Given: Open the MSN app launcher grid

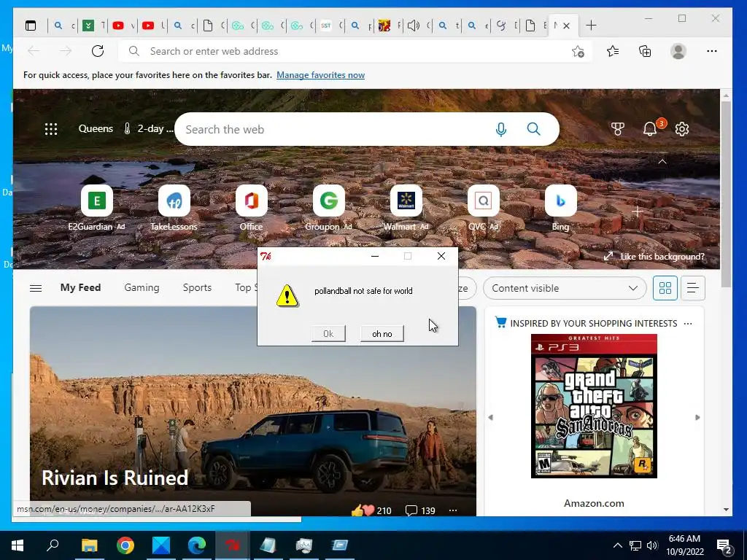Looking at the screenshot, I should click(x=51, y=129).
